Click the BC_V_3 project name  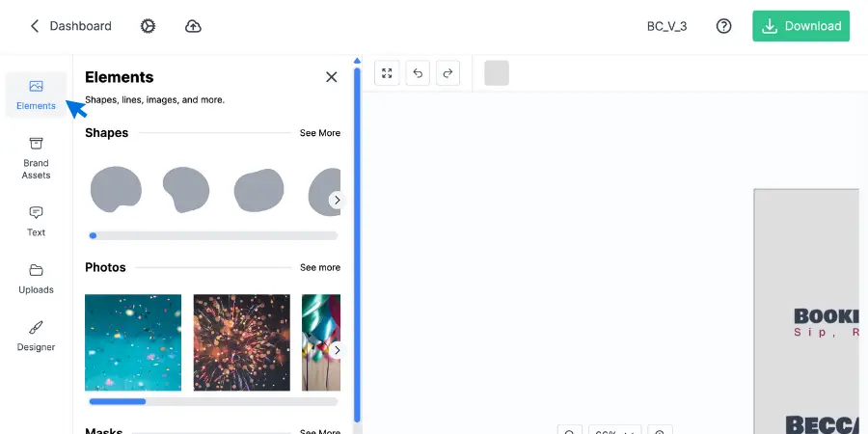[x=667, y=26]
